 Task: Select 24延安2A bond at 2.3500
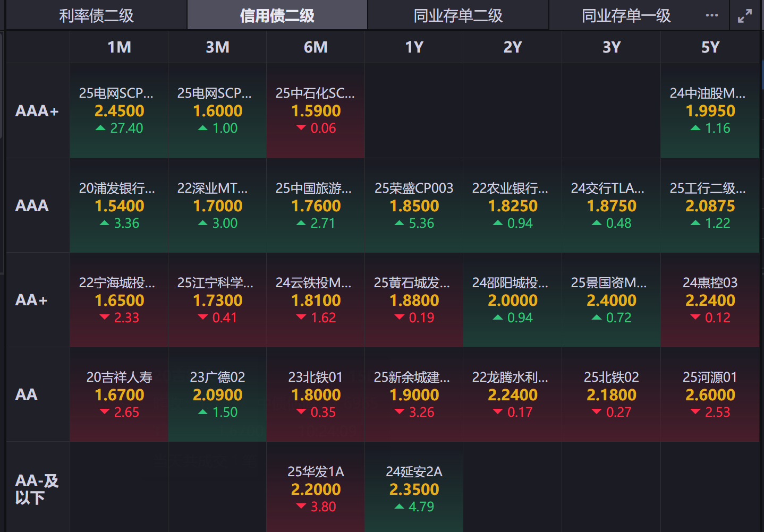coord(414,489)
